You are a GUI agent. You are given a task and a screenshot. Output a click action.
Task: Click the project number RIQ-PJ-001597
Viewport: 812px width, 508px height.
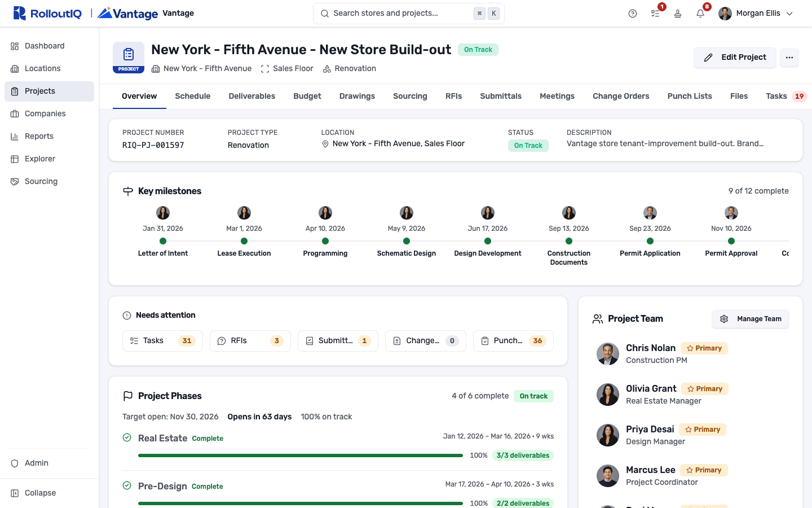(x=153, y=145)
